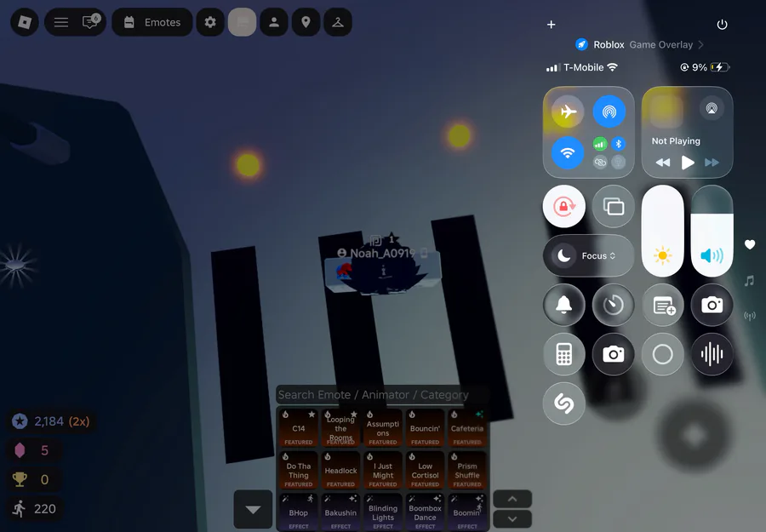The height and width of the screenshot is (532, 766).
Task: Select Assumptions featured emote
Action: pyautogui.click(x=382, y=428)
